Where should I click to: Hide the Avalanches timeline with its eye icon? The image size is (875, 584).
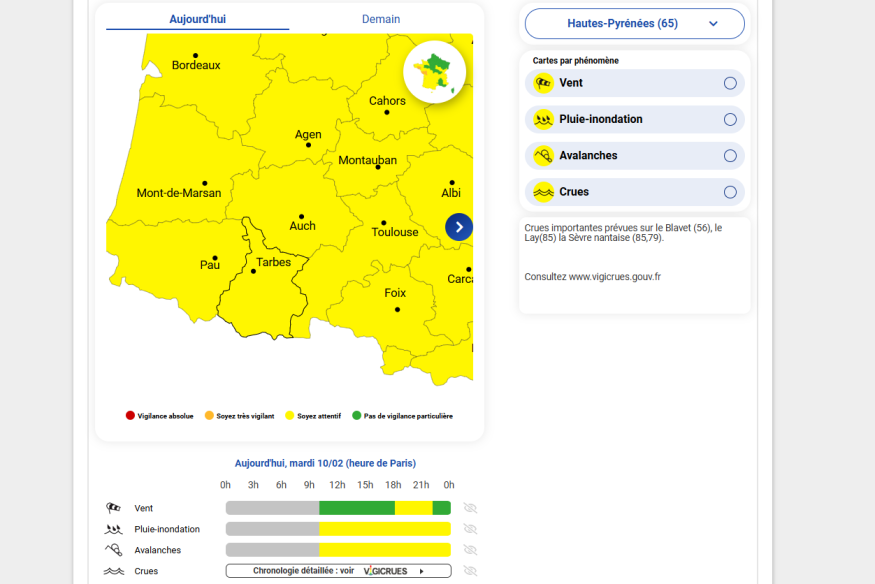[x=469, y=549]
